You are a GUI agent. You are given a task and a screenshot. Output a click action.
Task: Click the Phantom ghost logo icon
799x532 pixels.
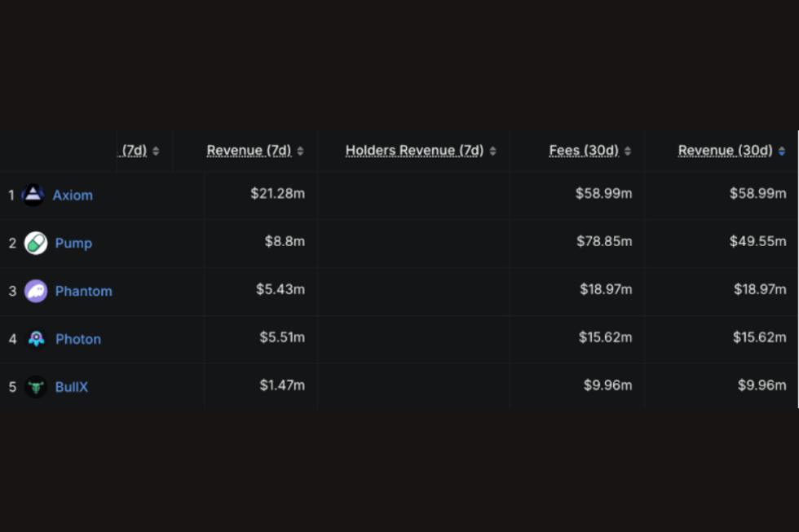point(36,291)
